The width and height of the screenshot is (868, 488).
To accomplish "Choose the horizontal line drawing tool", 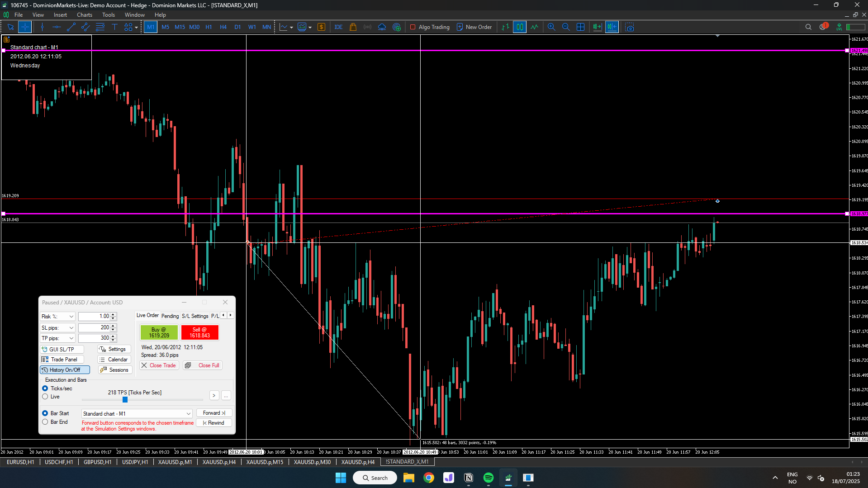I will click(x=57, y=27).
